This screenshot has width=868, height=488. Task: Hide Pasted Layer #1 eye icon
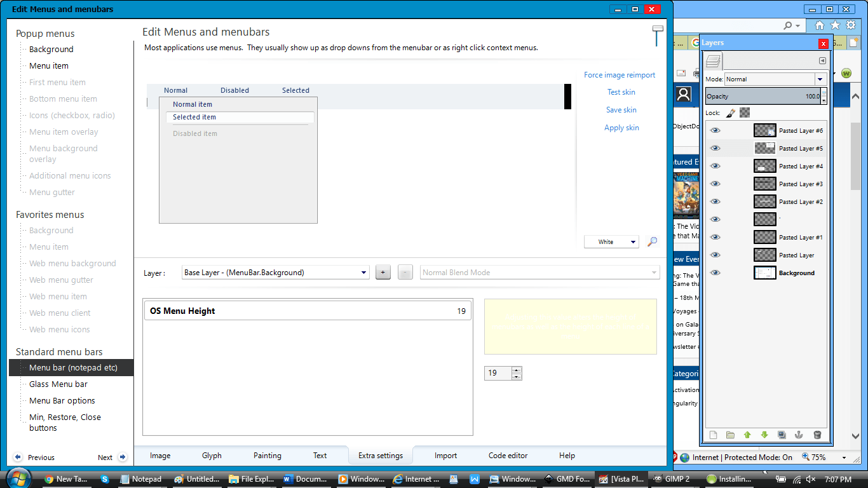tap(715, 237)
